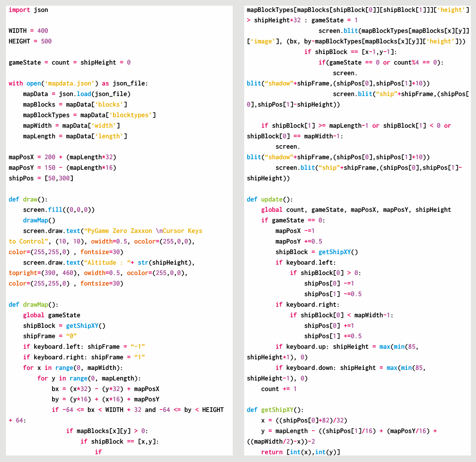The width and height of the screenshot is (476, 462).
Task: Click the 'mapPosX = 200 + (mapLength*32)' line
Action: pos(63,157)
